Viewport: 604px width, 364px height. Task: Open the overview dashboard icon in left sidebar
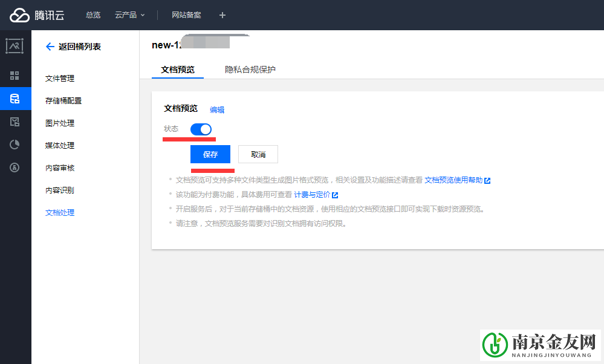[15, 76]
